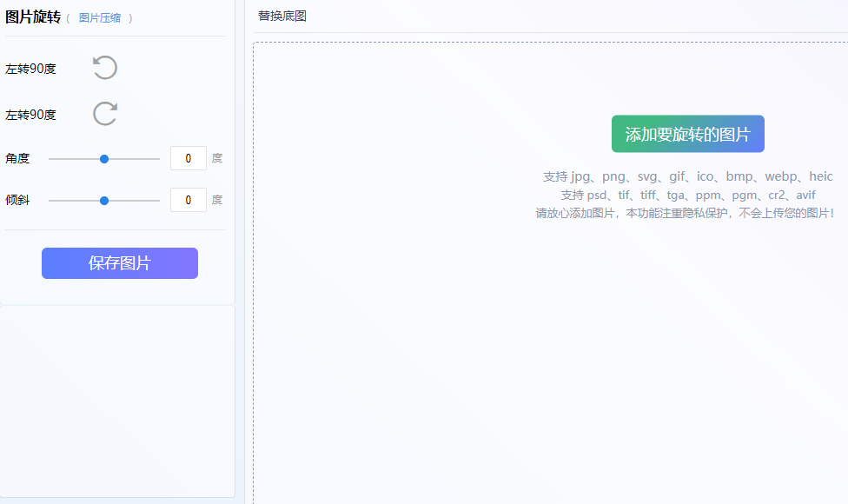The height and width of the screenshot is (504, 848).
Task: Click the 倾斜 slider handle
Action: pos(104,200)
